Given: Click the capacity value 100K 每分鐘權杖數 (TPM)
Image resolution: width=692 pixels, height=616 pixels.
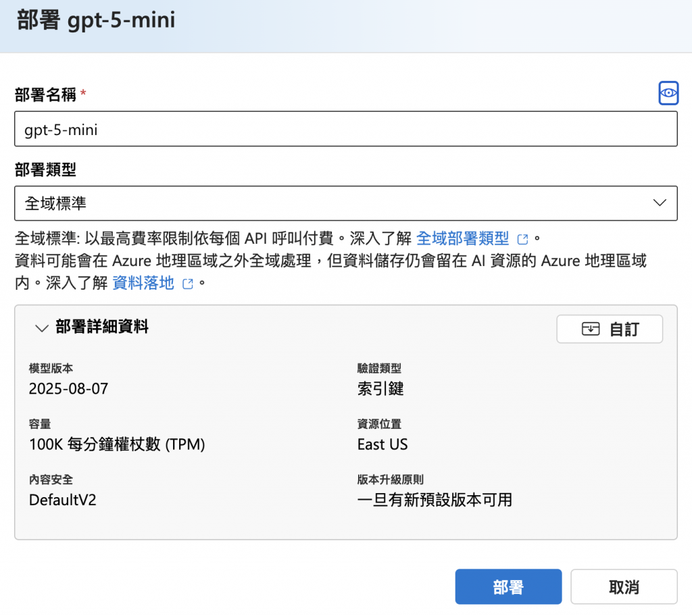Looking at the screenshot, I should click(x=117, y=444).
